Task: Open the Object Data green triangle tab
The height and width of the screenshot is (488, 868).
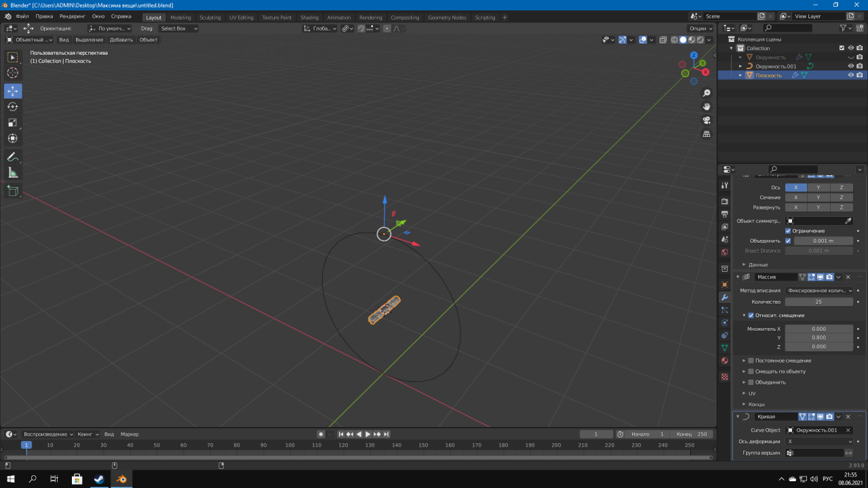Action: tap(724, 348)
